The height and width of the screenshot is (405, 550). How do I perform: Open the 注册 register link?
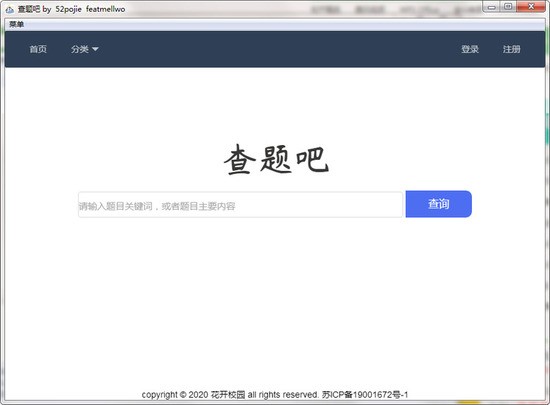point(511,49)
